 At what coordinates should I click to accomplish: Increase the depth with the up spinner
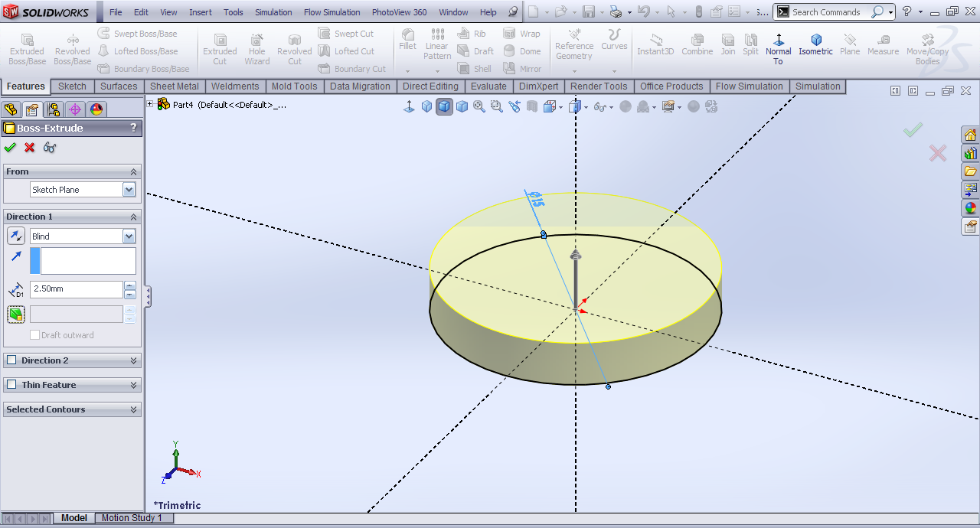pyautogui.click(x=130, y=285)
